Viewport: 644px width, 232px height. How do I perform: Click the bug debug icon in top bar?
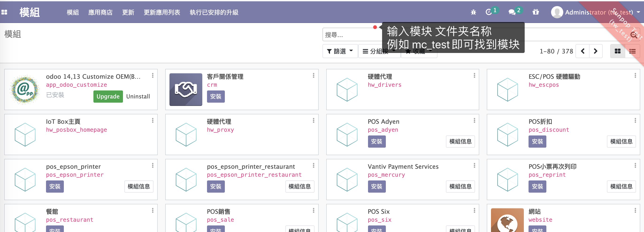click(x=473, y=12)
